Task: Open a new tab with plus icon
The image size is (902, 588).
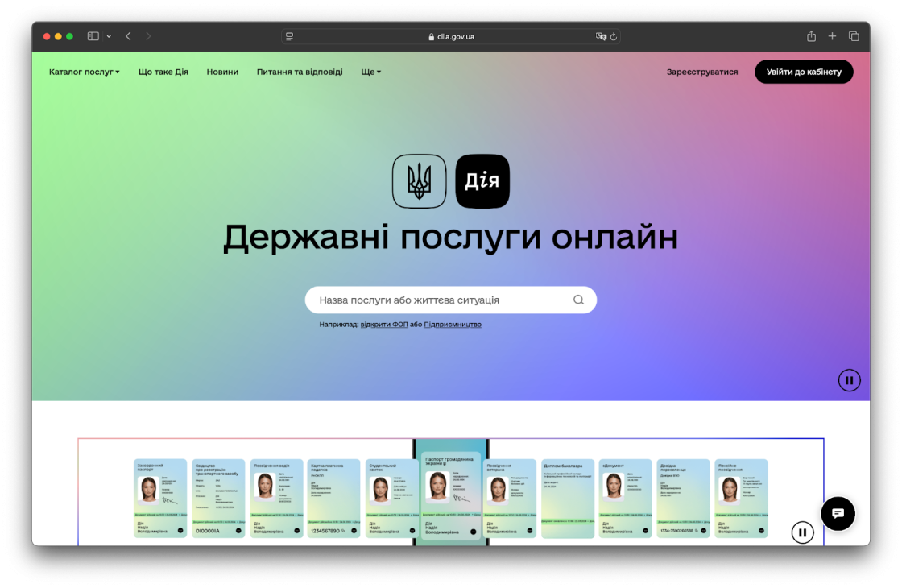Action: (x=832, y=36)
